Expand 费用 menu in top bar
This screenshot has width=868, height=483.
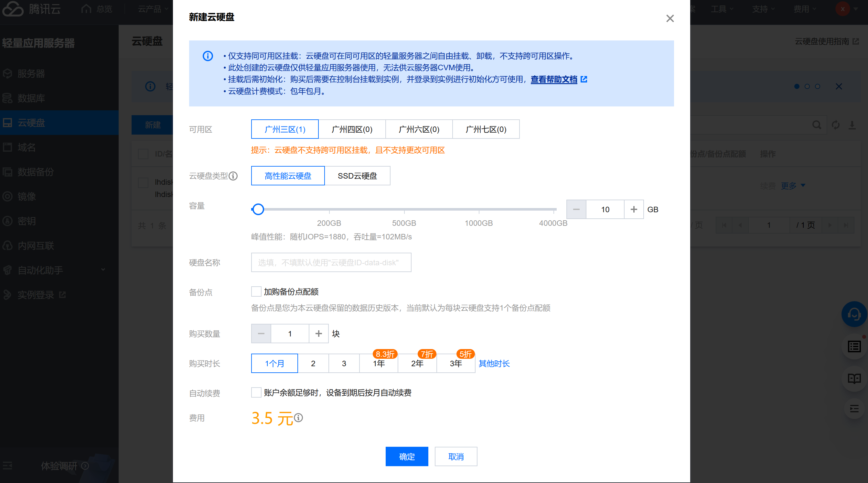[804, 9]
